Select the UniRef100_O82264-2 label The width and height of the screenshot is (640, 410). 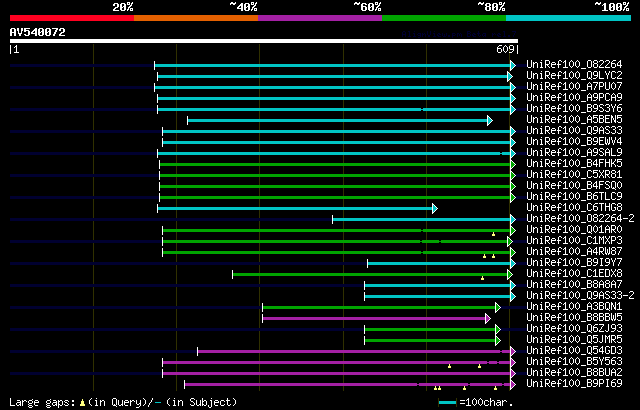point(580,219)
